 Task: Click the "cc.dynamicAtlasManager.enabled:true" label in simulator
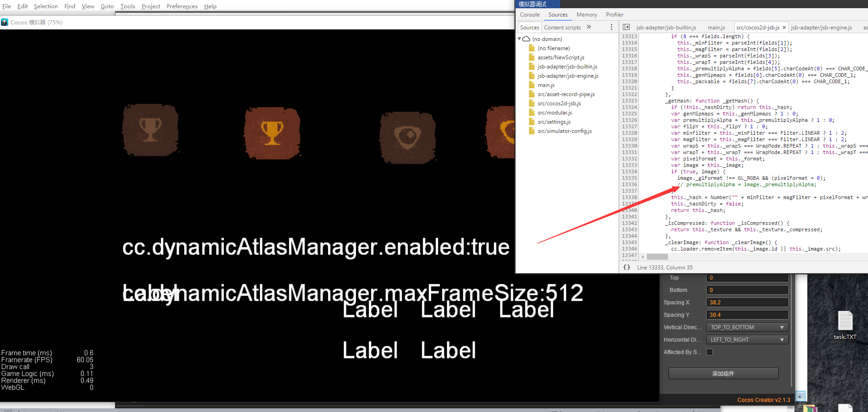click(x=316, y=247)
